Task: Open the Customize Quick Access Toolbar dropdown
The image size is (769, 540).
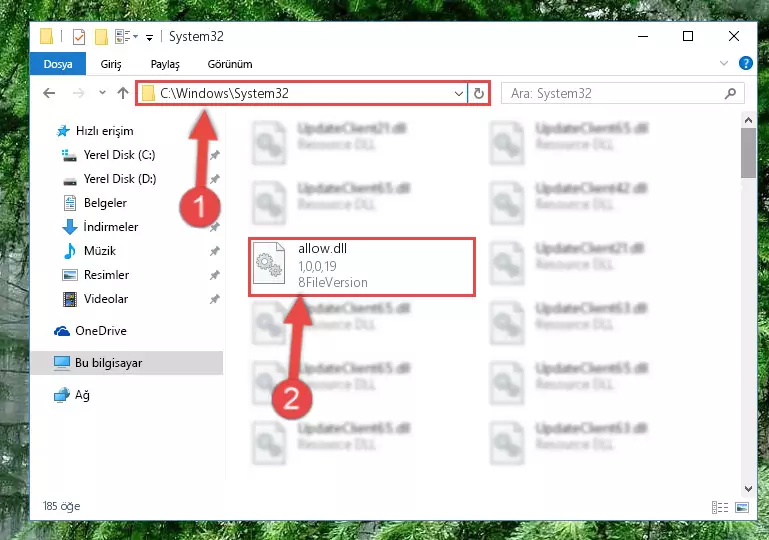Action: click(x=149, y=37)
